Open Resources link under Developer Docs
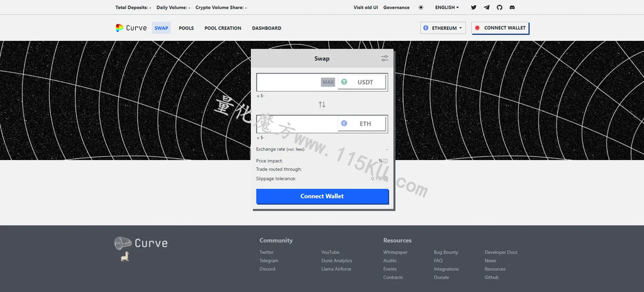Viewport: 644px width, 292px height. coord(495,269)
